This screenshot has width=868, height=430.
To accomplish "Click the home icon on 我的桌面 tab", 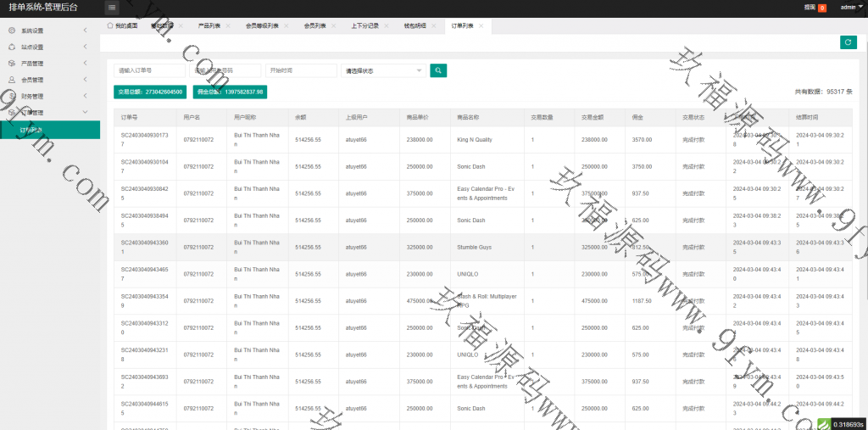I will [x=110, y=26].
